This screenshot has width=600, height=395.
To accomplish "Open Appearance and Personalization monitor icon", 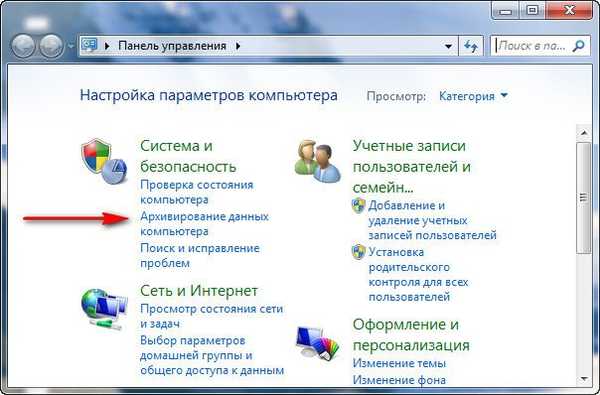I will point(317,343).
